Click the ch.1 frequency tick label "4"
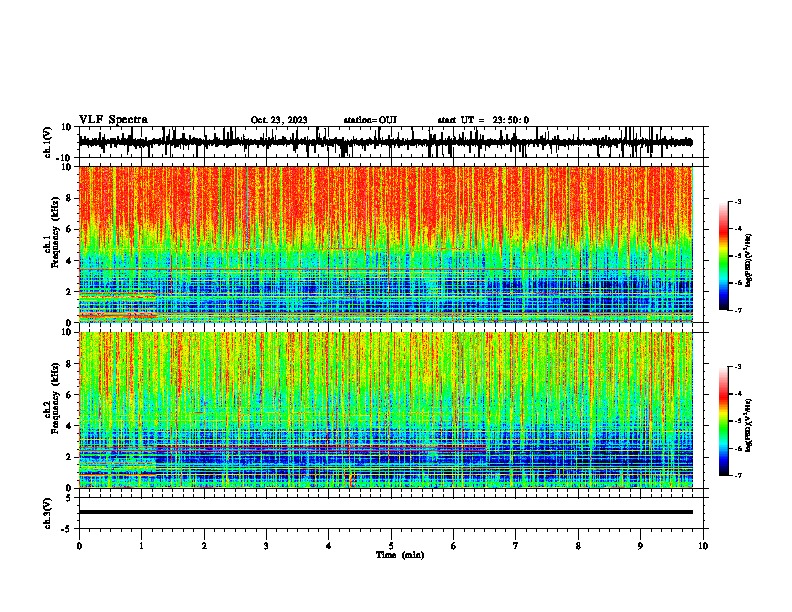 click(x=69, y=261)
